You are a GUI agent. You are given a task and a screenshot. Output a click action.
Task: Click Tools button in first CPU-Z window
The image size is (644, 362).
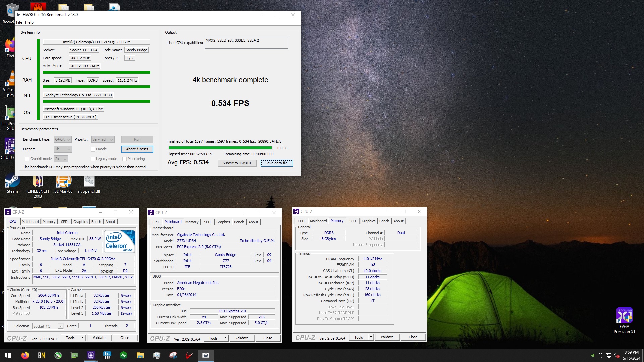pos(70,338)
